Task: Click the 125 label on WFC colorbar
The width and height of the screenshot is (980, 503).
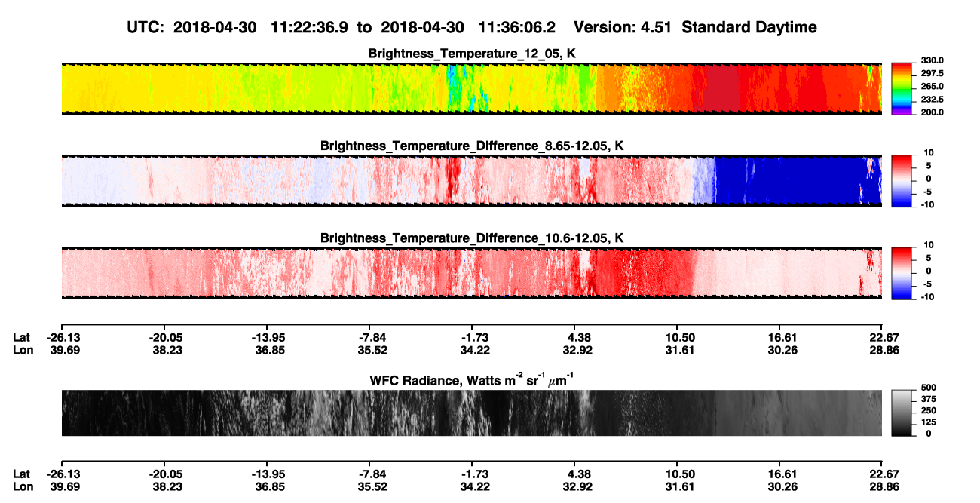Action: [928, 422]
